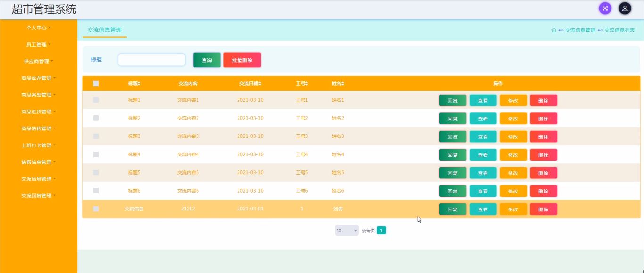
Task: Expand the 商品类型管理 sidebar menu
Action: (39, 95)
